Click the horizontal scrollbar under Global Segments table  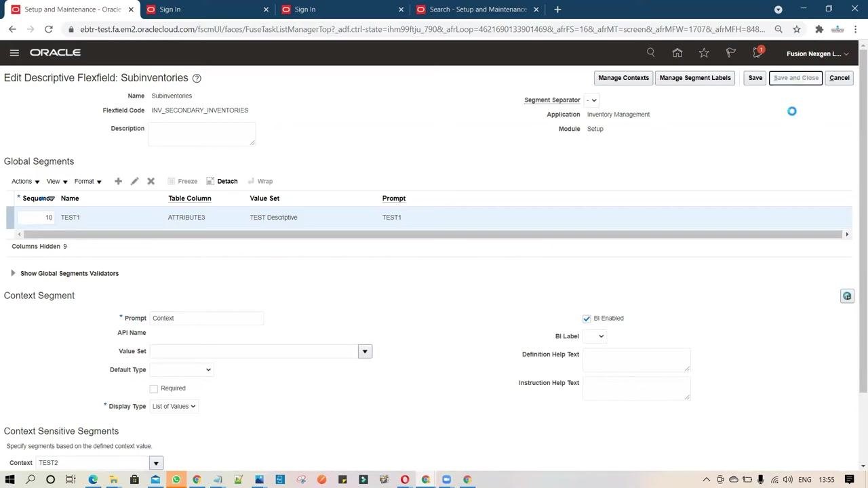pos(433,235)
